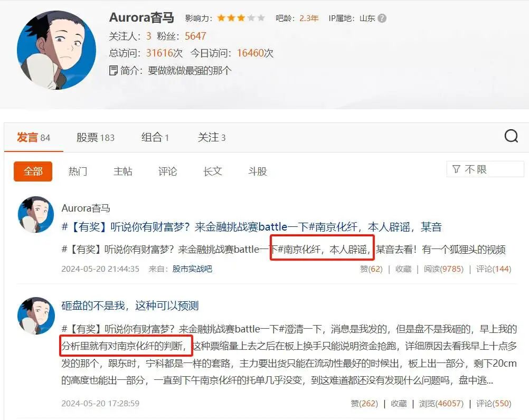Click the large Aurora杏马 profile avatar
529x420 pixels.
pos(56,50)
